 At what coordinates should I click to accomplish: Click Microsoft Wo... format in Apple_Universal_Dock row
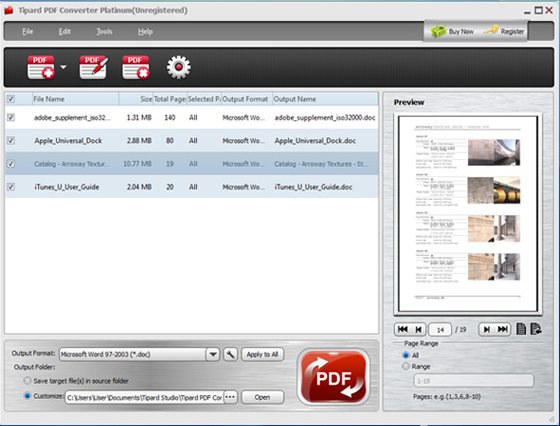[244, 141]
